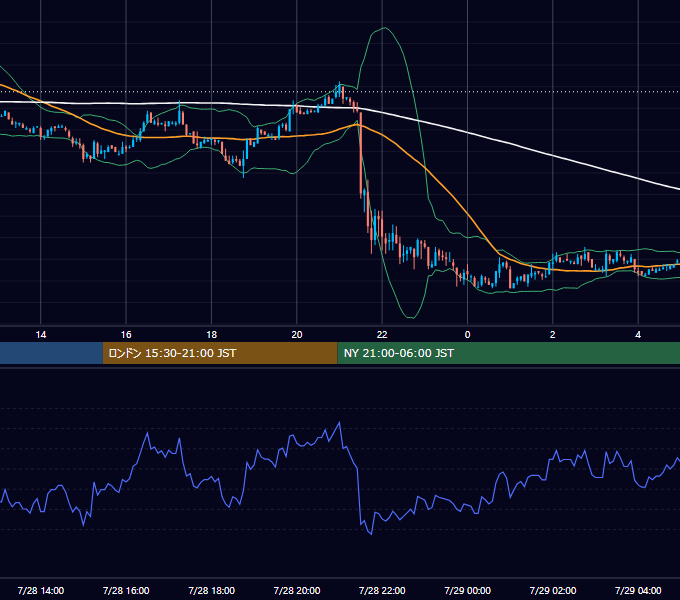The height and width of the screenshot is (600, 680).
Task: Click the 7/29 04:00 date label
Action: pyautogui.click(x=638, y=590)
